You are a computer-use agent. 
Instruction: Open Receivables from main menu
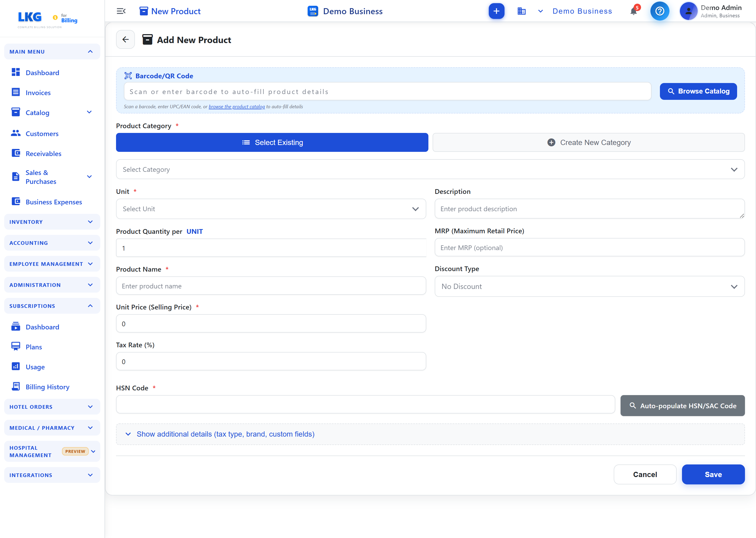(43, 154)
